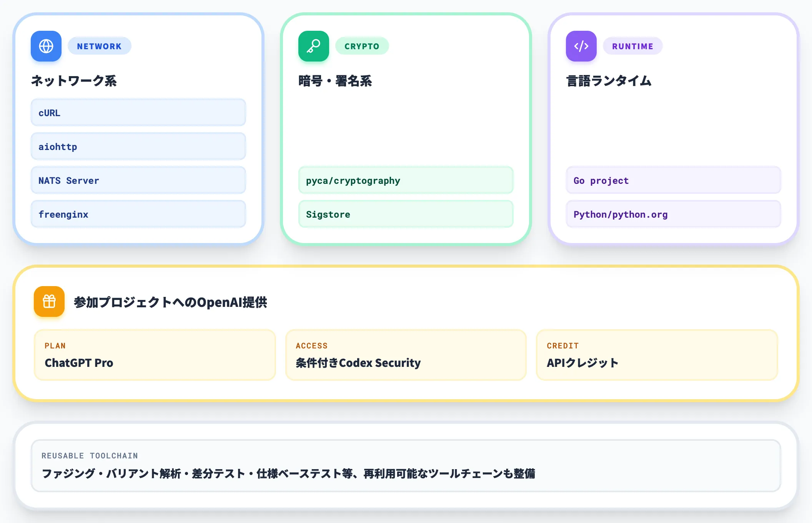The width and height of the screenshot is (812, 523).
Task: Click the CREDIT label text
Action: click(x=563, y=346)
